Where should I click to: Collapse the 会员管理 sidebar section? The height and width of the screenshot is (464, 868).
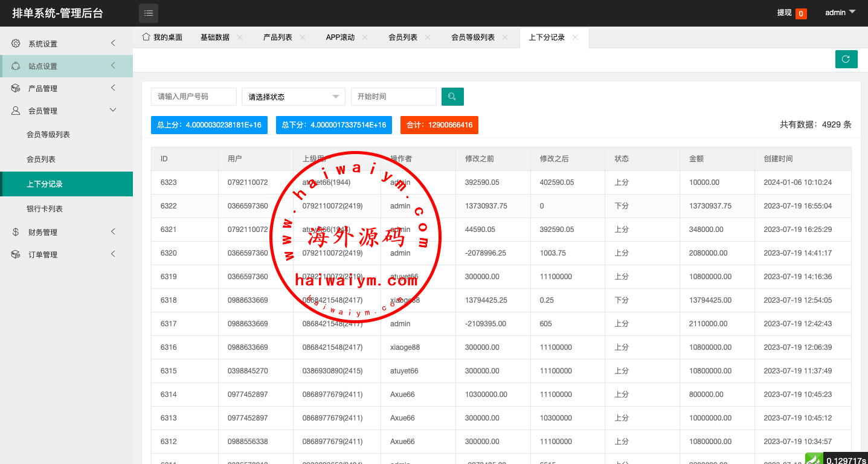pyautogui.click(x=113, y=110)
